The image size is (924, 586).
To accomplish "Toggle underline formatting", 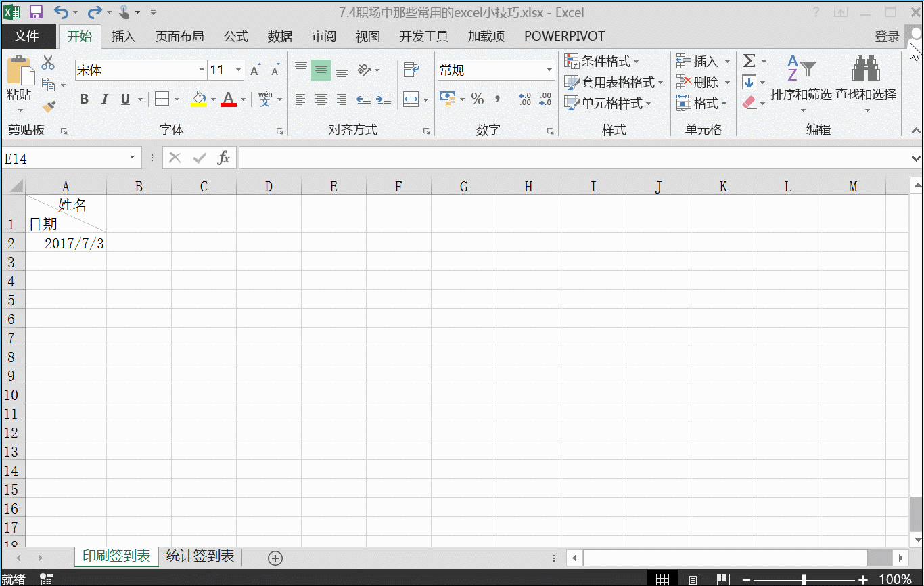I will tap(126, 99).
